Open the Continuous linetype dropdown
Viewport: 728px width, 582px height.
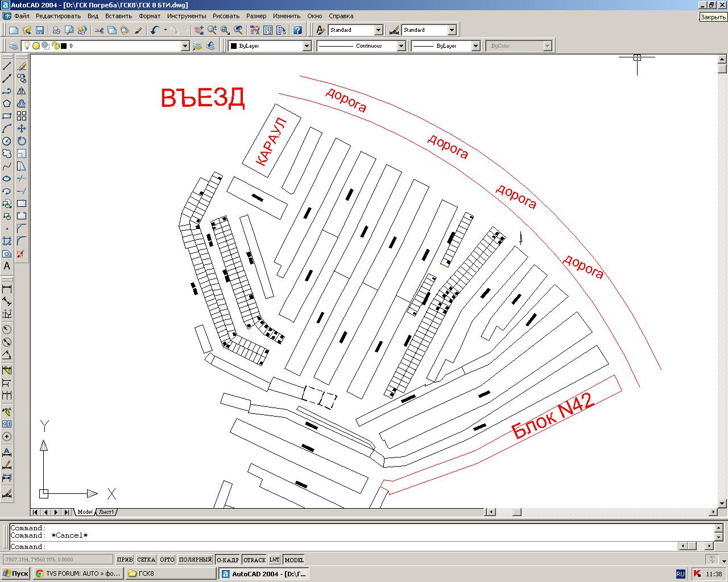(x=400, y=46)
